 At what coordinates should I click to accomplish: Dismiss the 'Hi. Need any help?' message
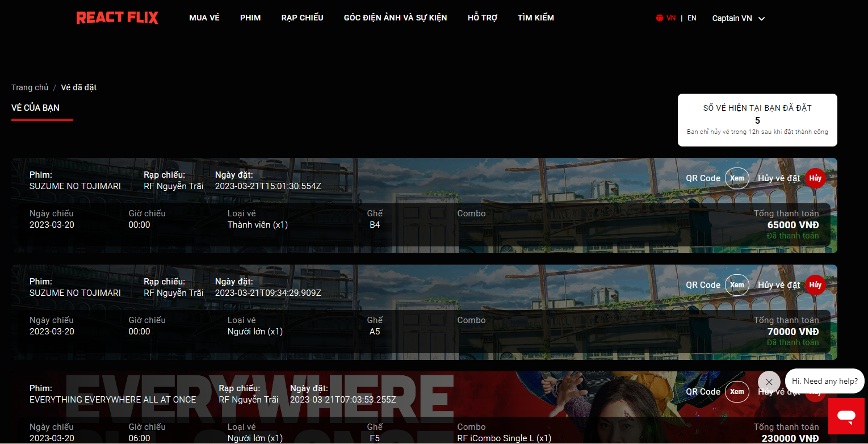click(769, 382)
